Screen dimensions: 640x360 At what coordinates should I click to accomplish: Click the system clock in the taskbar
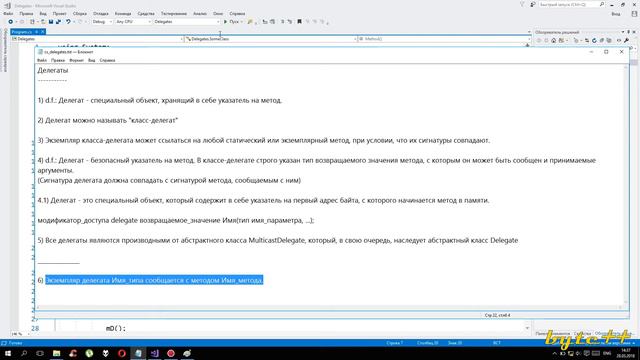click(625, 353)
